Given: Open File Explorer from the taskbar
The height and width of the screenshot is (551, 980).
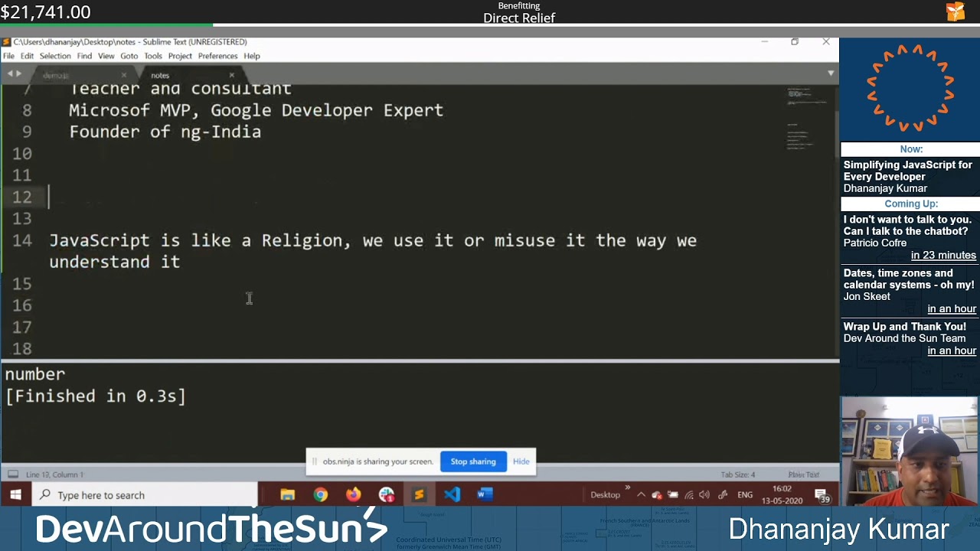Looking at the screenshot, I should (x=288, y=495).
